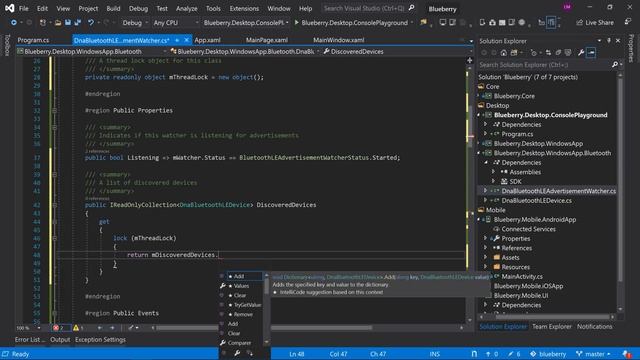The height and width of the screenshot is (360, 640).
Task: Switch to the Program.cs tab
Action: click(x=33, y=40)
